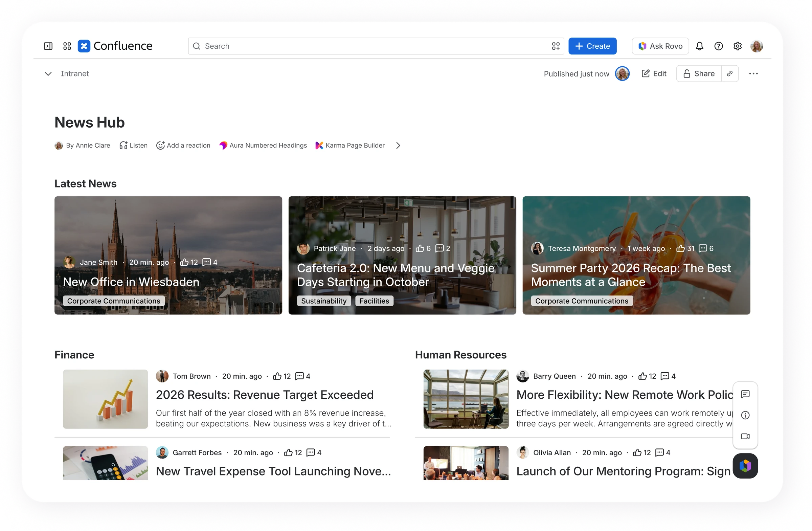Viewport: 812px width, 531px height.
Task: Expand more byline apps chevron
Action: (x=398, y=146)
